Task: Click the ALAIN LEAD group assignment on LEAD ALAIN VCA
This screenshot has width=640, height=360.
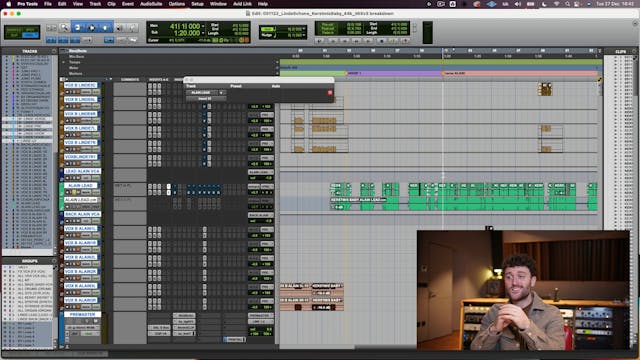Action: click(260, 172)
